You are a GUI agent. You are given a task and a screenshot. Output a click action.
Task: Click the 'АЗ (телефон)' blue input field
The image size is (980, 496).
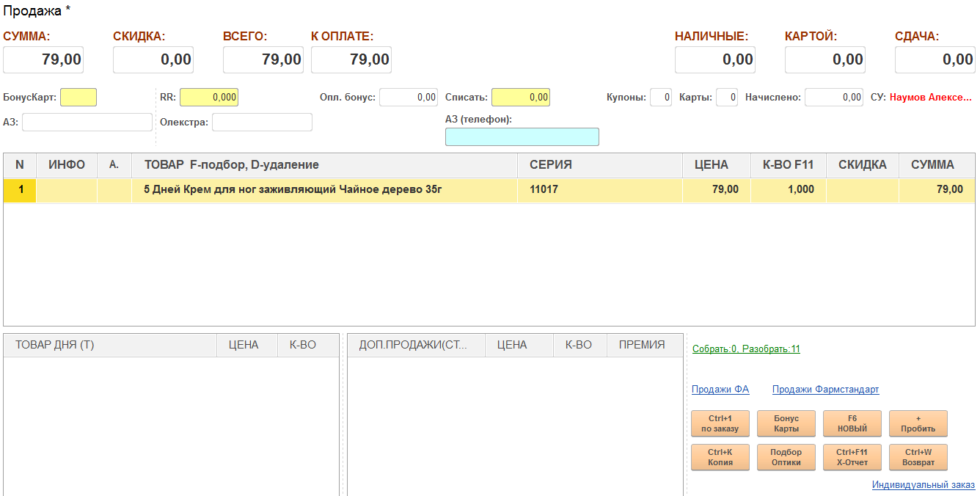(x=522, y=137)
